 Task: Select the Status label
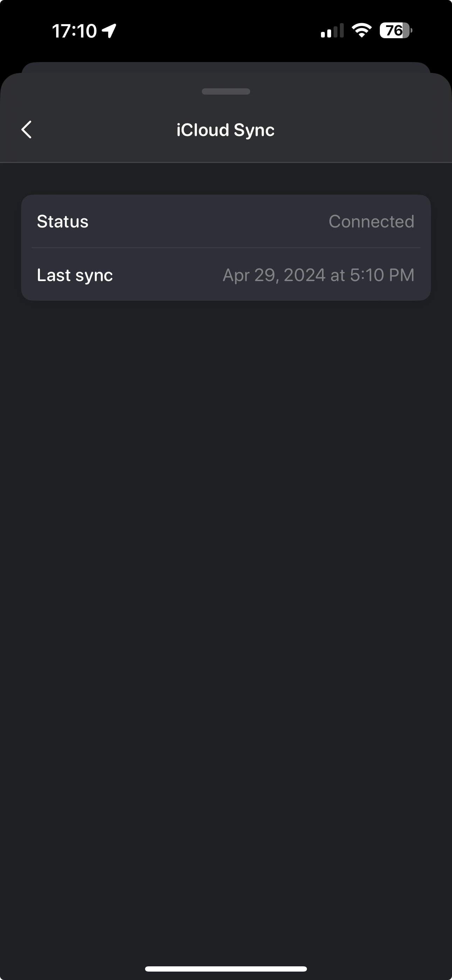click(63, 222)
